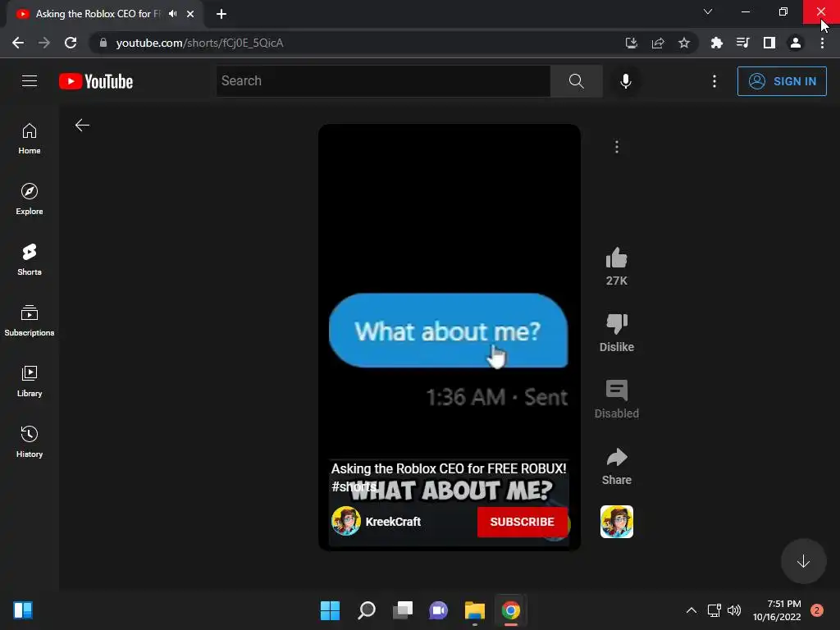Open the Extensions puzzle icon

click(716, 43)
